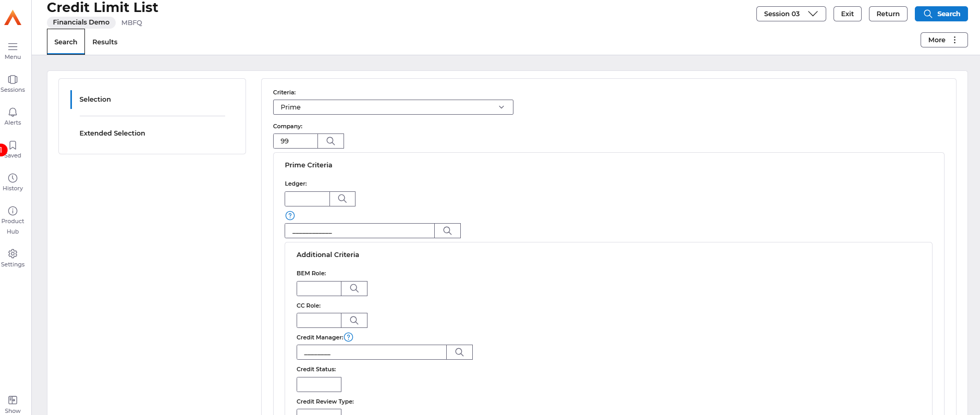Click the Company input field with 99

[x=296, y=141]
